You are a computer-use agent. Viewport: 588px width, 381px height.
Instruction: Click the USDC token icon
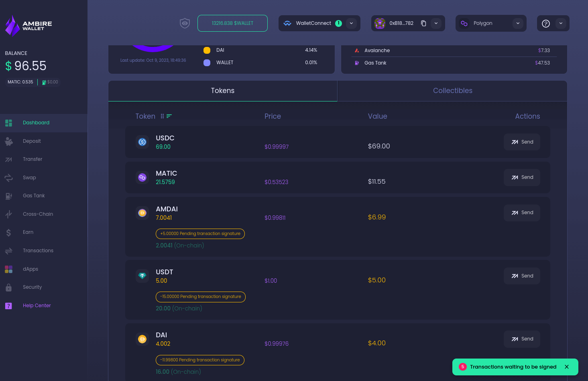pyautogui.click(x=142, y=142)
